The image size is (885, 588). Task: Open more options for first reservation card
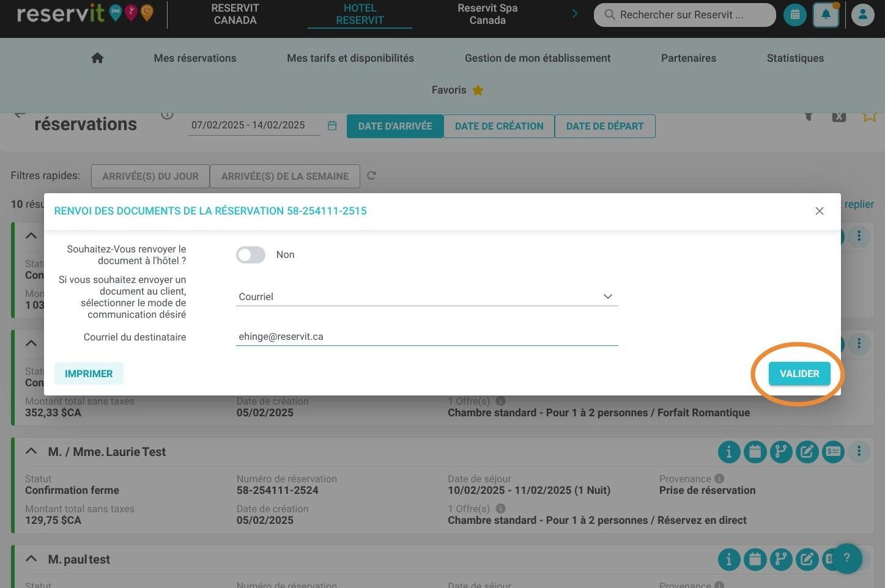(859, 236)
